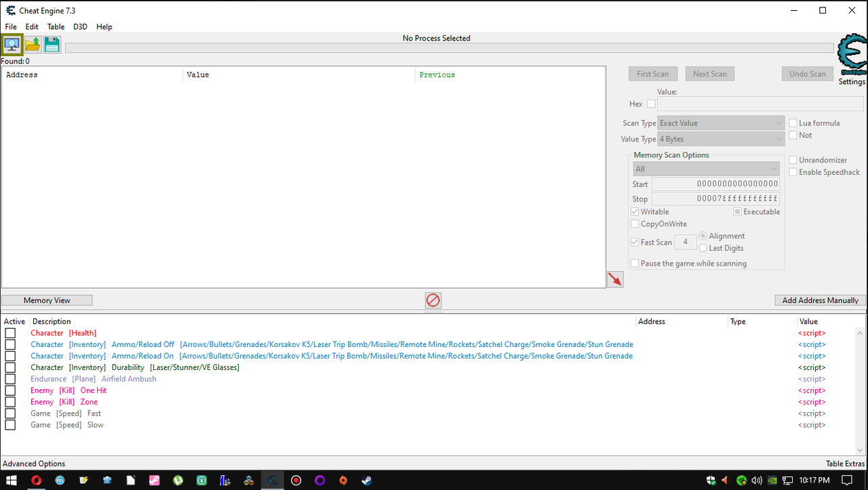Screen dimensions: 868x490
Task: Open Table Extras
Action: [845, 464]
